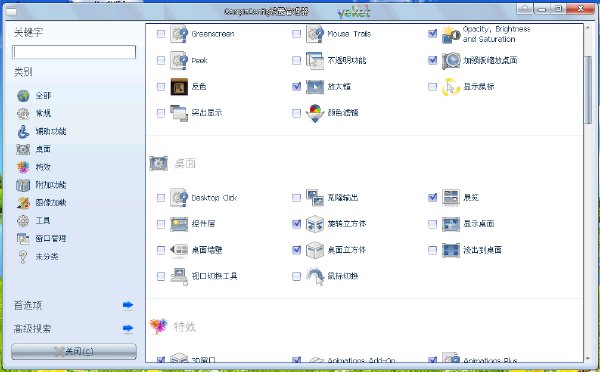Tick the Desktop Click checkbox

161,197
